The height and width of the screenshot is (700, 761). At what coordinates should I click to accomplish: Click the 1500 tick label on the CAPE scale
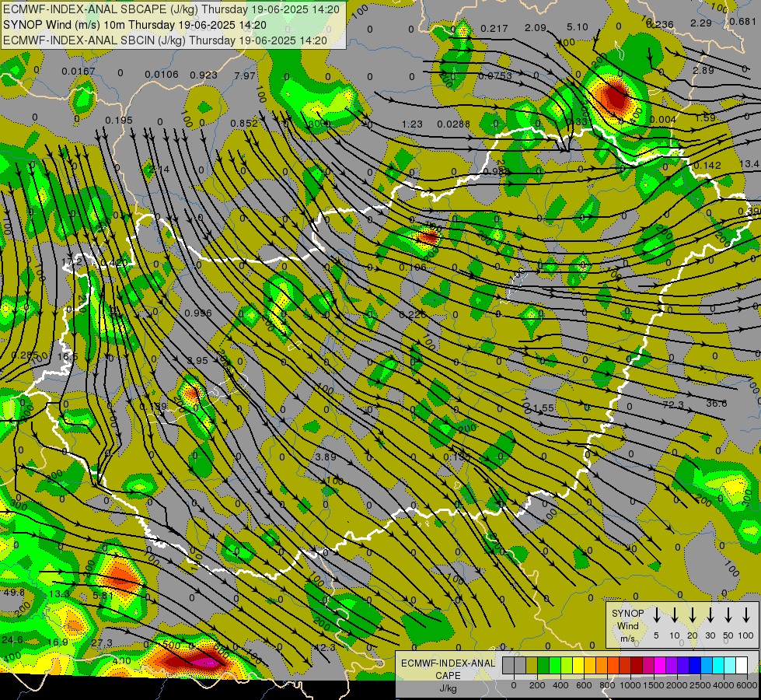pyautogui.click(x=654, y=685)
